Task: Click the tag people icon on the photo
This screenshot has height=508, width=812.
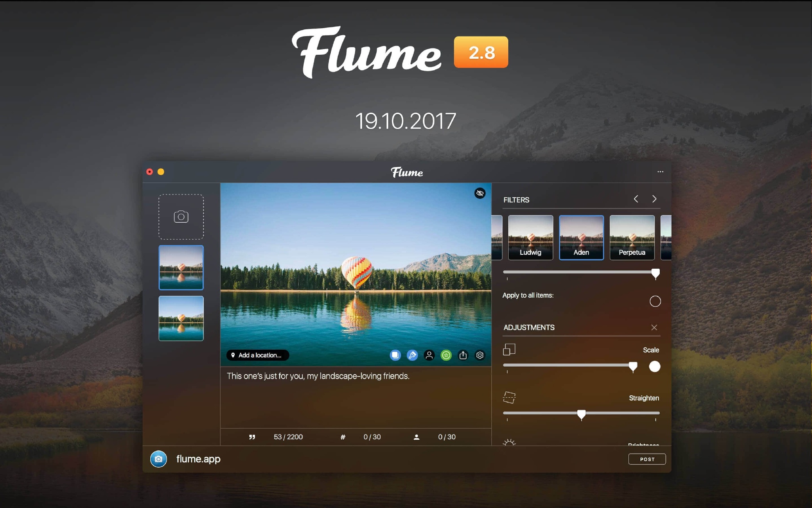Action: point(429,355)
